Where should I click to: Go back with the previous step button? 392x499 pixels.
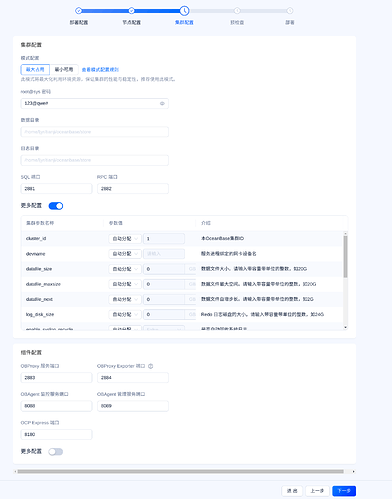(317, 491)
